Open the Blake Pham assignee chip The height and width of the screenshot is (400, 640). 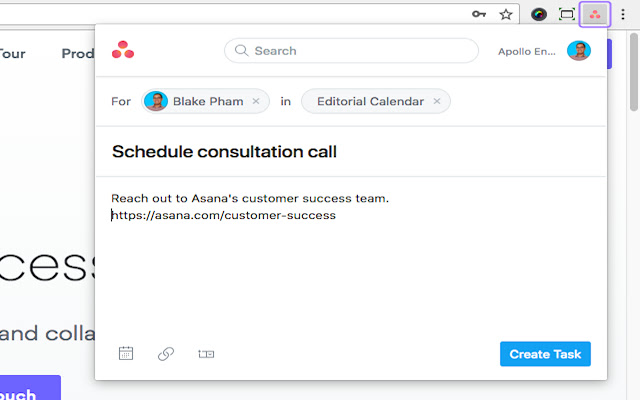click(x=205, y=101)
